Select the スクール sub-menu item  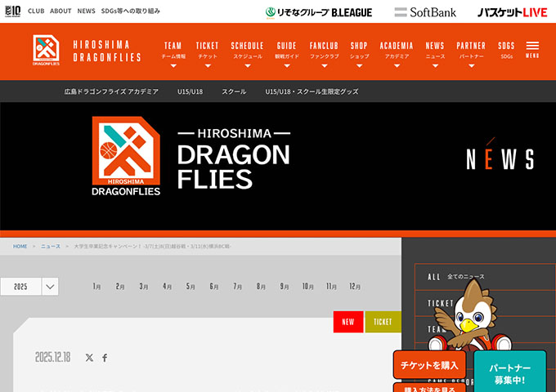[234, 91]
